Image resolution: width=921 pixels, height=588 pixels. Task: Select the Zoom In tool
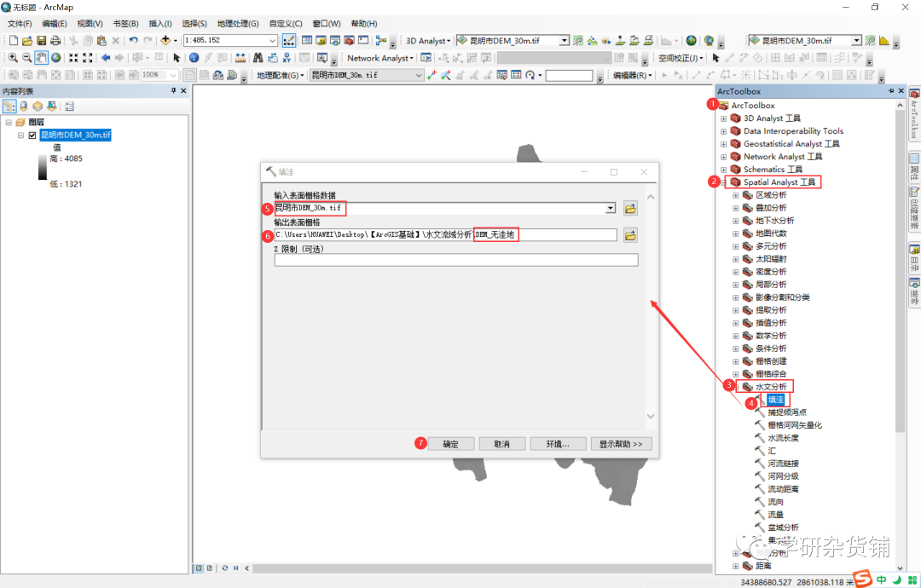13,57
